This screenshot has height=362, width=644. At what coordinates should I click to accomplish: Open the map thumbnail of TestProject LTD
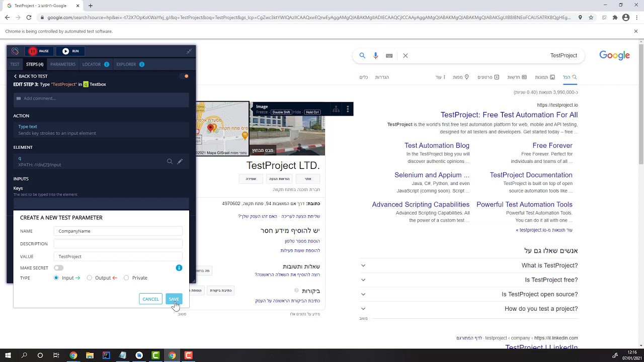click(222, 129)
